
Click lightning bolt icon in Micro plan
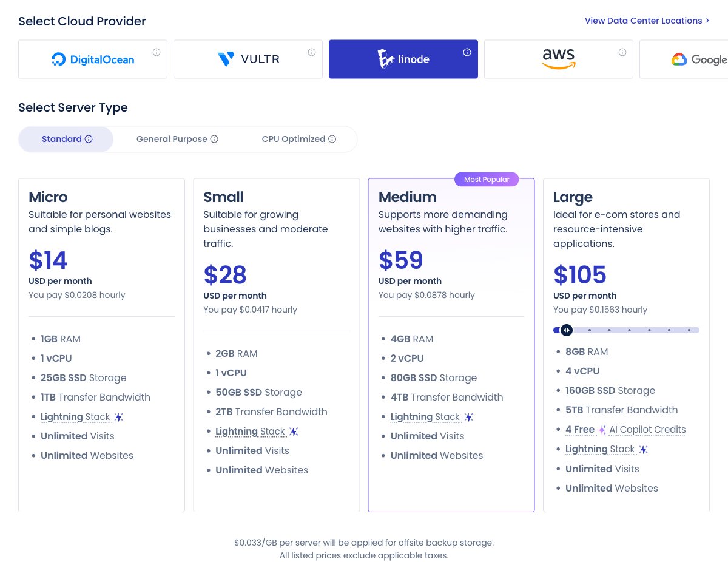(x=119, y=417)
